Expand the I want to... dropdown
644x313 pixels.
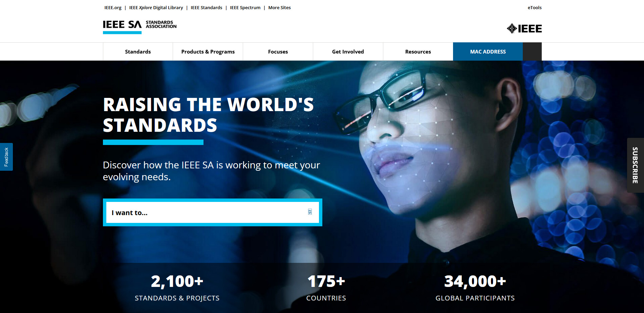click(213, 212)
